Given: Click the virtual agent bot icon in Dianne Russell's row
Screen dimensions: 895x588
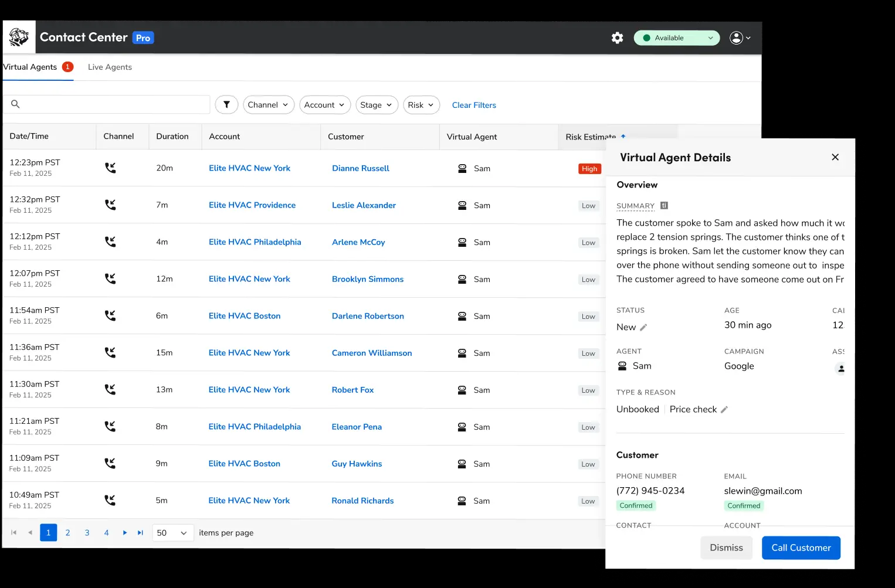Looking at the screenshot, I should point(462,168).
